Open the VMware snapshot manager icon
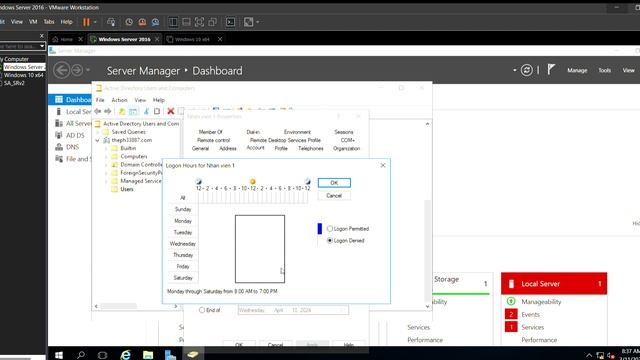Image resolution: width=640 pixels, height=360 pixels. click(156, 22)
